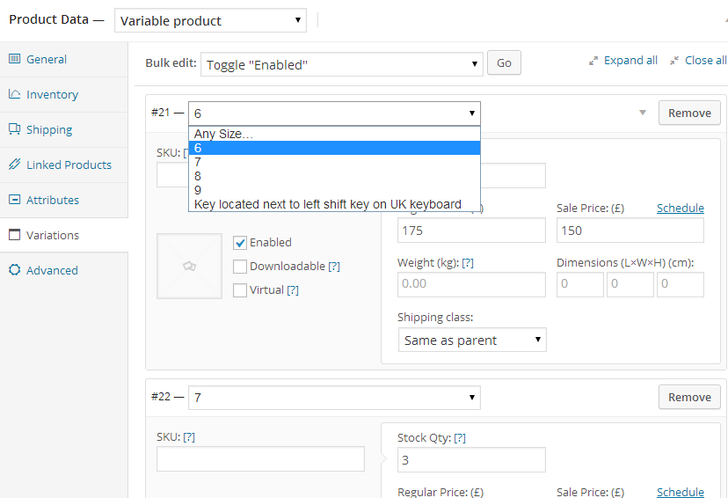Click the variation image placeholder thumbnail
The height and width of the screenshot is (498, 728).
point(189,266)
